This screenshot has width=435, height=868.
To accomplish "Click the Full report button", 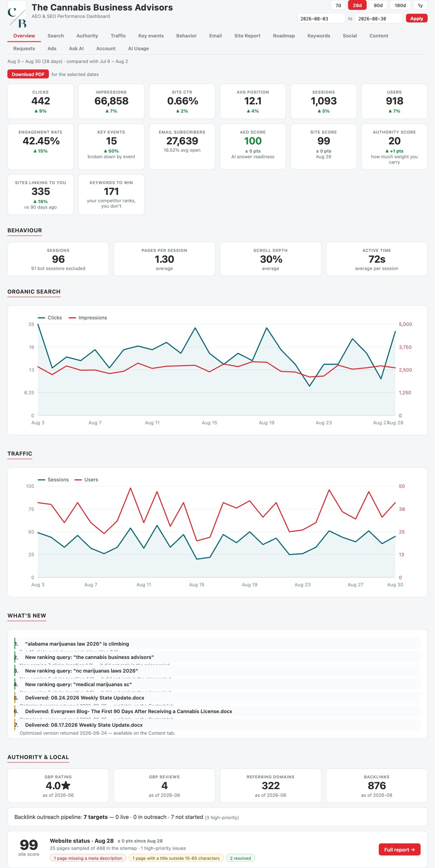I will click(399, 850).
